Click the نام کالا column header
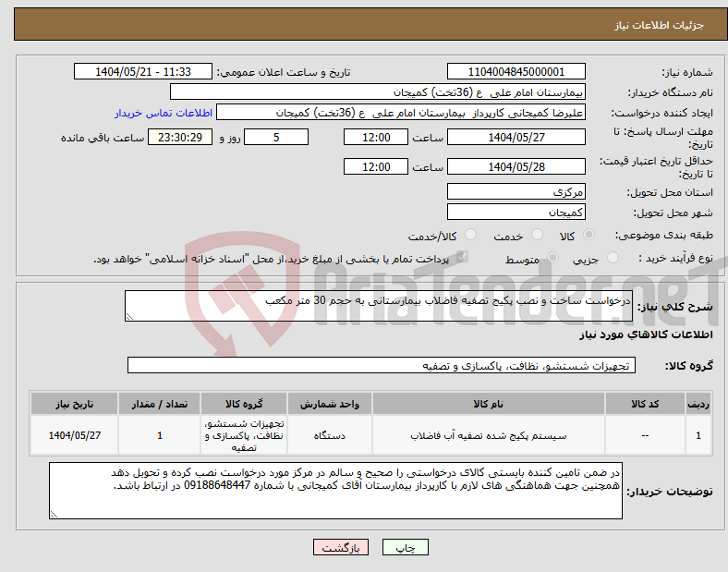The width and height of the screenshot is (728, 572). (489, 404)
